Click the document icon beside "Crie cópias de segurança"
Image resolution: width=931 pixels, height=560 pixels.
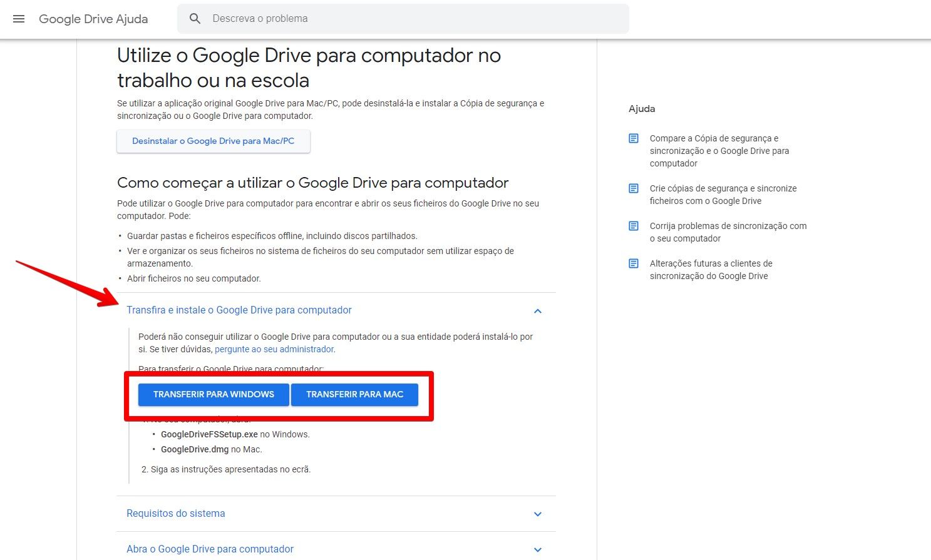[x=634, y=188]
